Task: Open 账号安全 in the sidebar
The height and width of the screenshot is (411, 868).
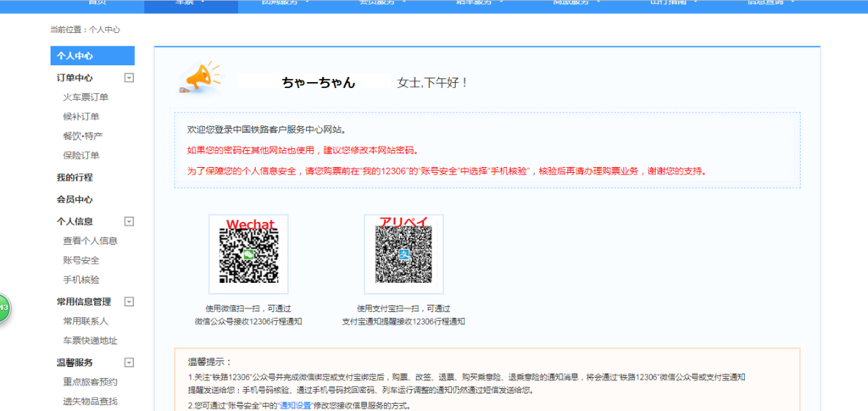Action: [x=81, y=260]
